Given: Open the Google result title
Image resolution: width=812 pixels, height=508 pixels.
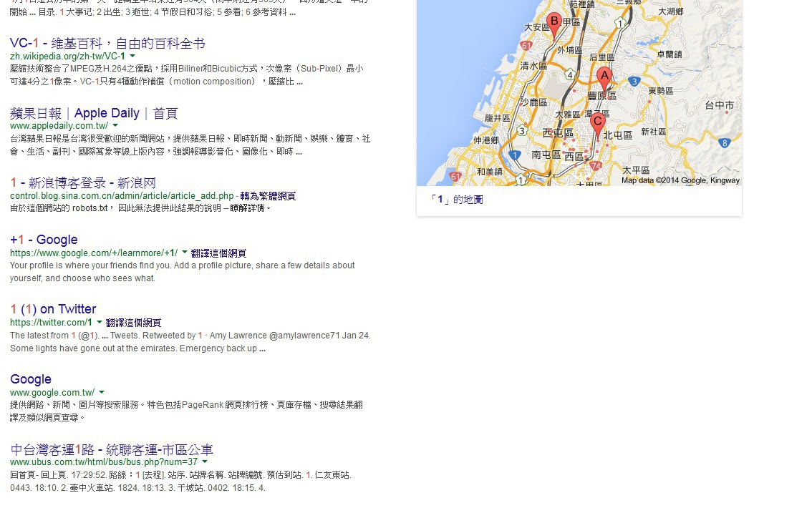Looking at the screenshot, I should [x=31, y=379].
